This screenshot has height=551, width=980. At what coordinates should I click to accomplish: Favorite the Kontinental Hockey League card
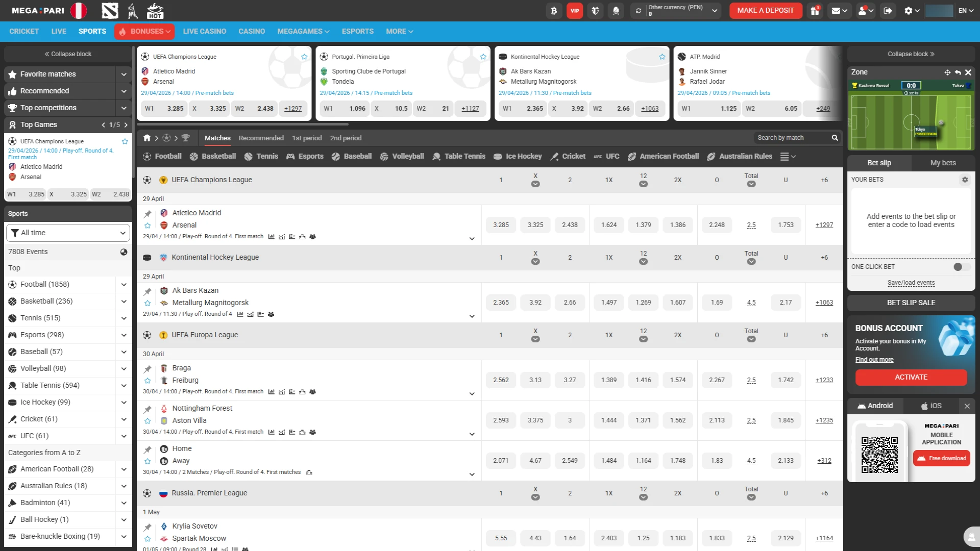coord(662,57)
